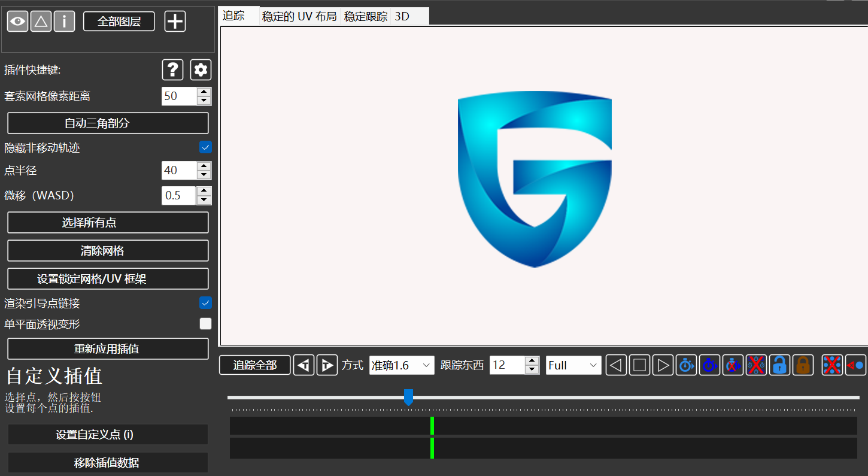Click the stop square button
This screenshot has width=868, height=476.
point(639,365)
